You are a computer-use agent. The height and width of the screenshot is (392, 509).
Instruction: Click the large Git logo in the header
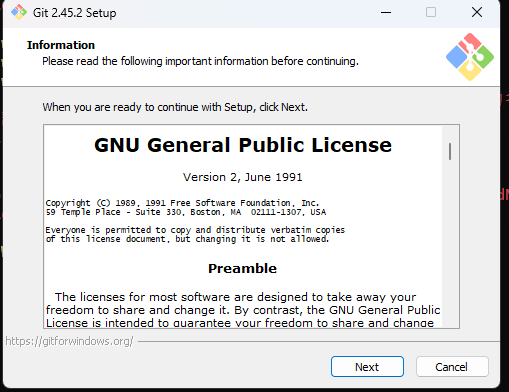pos(470,57)
